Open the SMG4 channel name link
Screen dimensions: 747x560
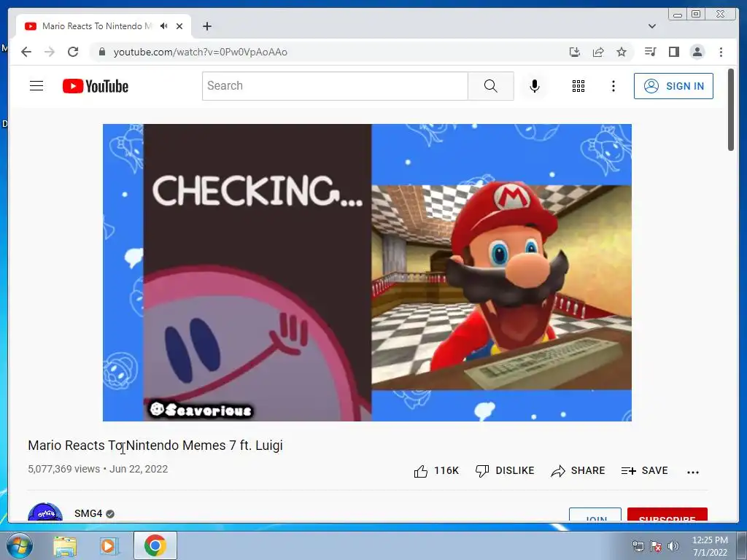88,513
